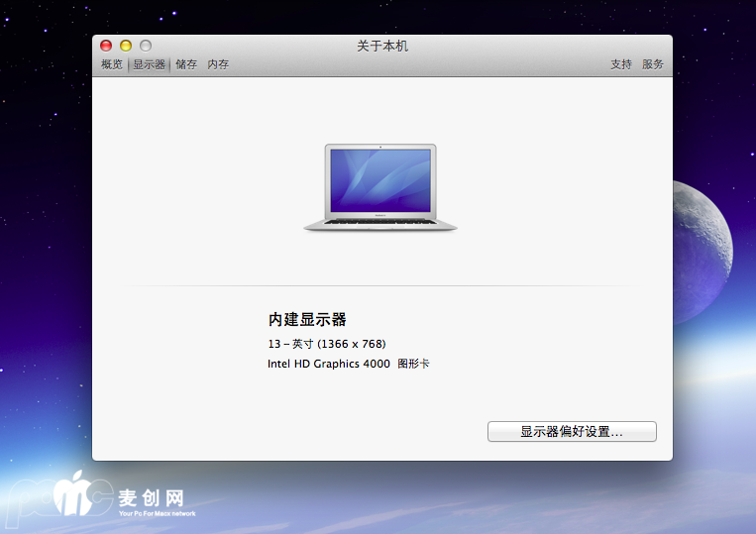Open the 储存 tab
756x534 pixels.
pos(186,64)
